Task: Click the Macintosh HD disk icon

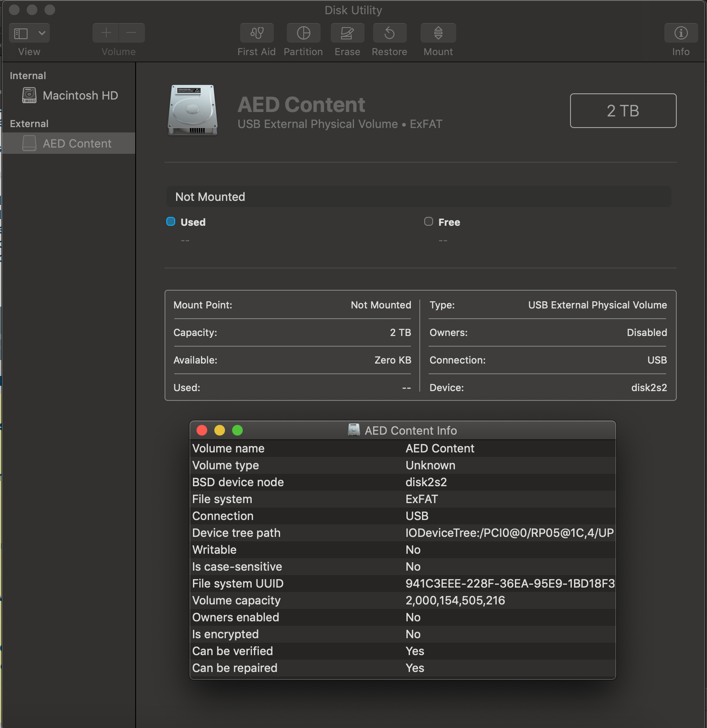Action: (x=29, y=96)
